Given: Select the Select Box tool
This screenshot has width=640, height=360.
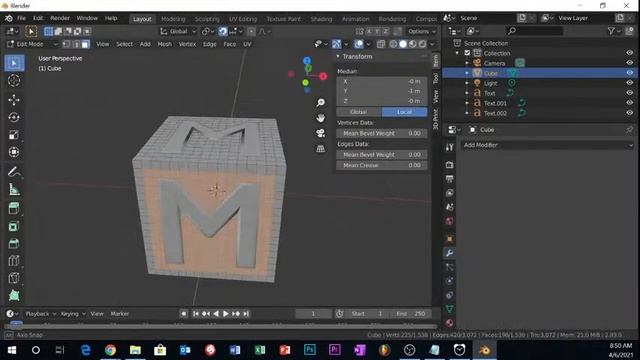Looking at the screenshot, I should (x=14, y=63).
